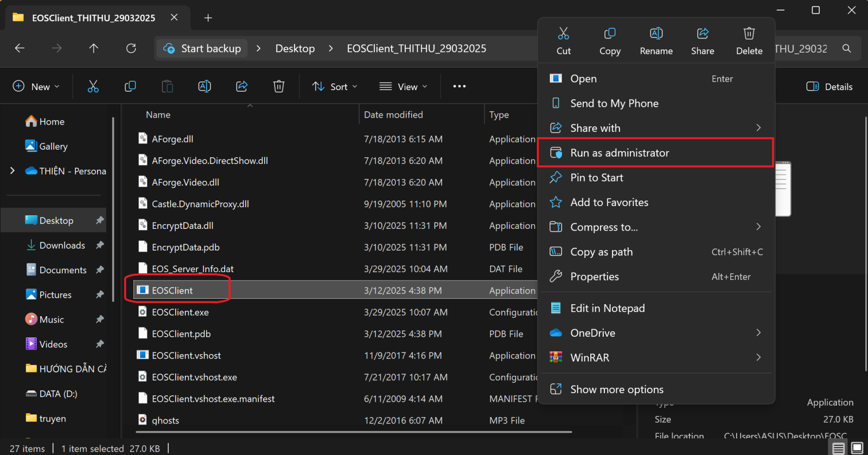This screenshot has width=868, height=455.
Task: Open the Sort dropdown menu
Action: point(335,86)
